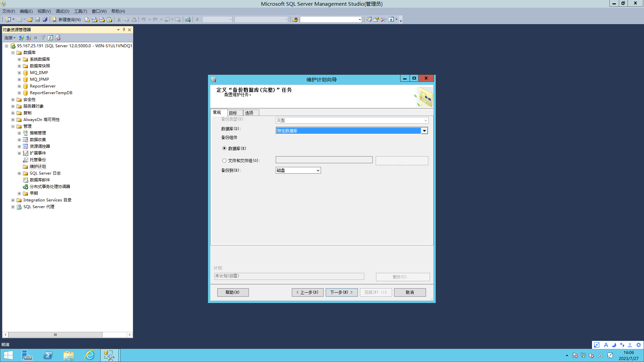This screenshot has height=362, width=644.
Task: Open the PowerShell icon in the taskbar
Action: pos(48,355)
